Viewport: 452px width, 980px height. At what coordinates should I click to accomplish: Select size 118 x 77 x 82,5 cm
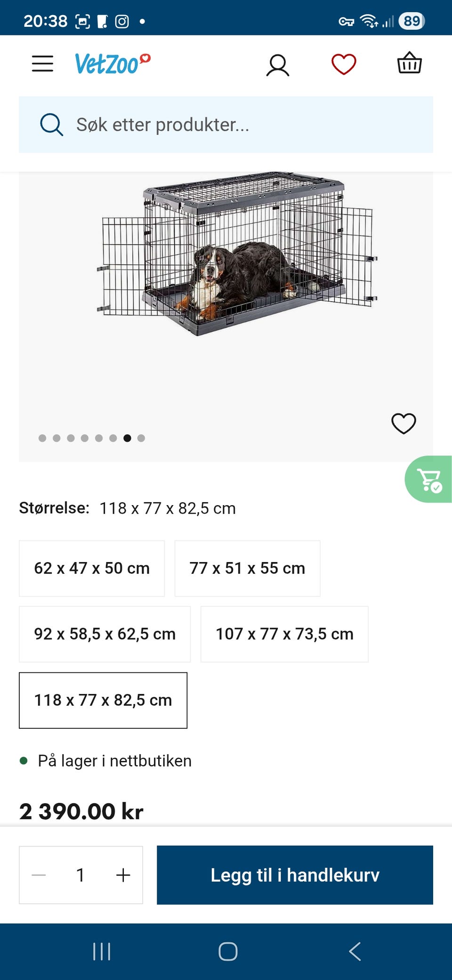coord(103,700)
